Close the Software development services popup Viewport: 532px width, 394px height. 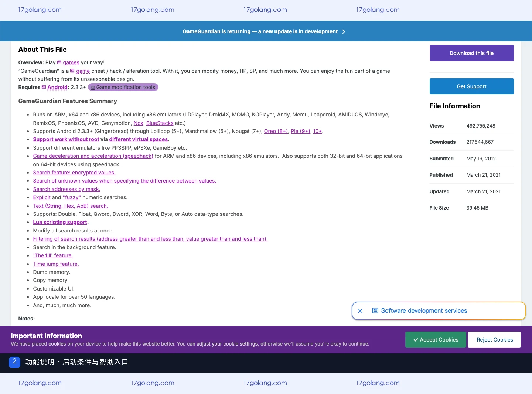point(360,311)
